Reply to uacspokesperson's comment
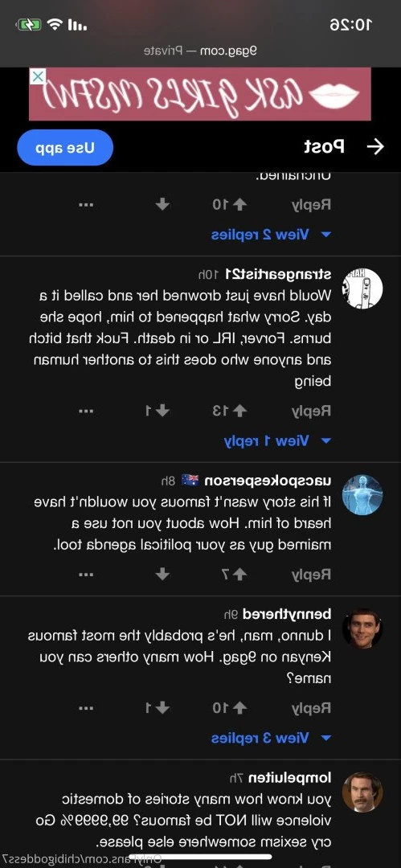This screenshot has width=401, height=868. 311,575
